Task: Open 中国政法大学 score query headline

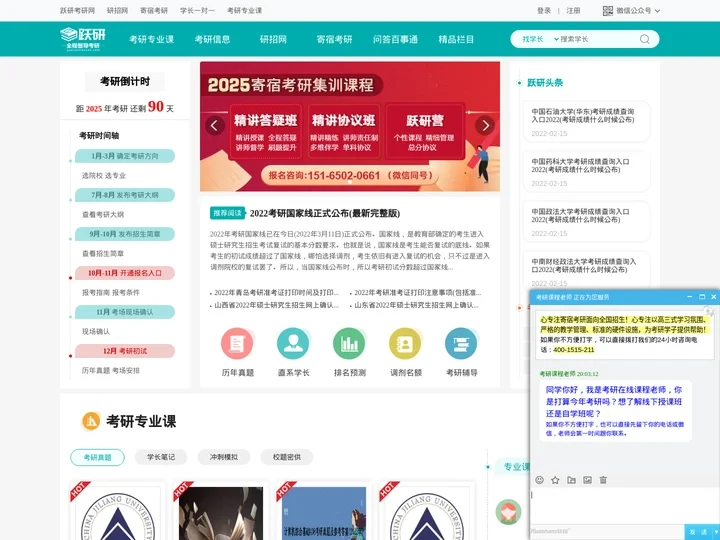Action: click(x=580, y=215)
